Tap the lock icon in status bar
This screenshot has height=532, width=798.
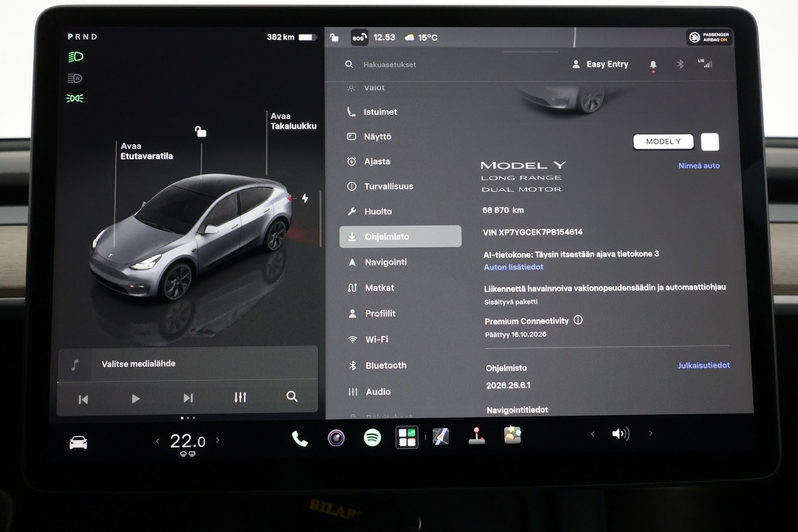(334, 37)
